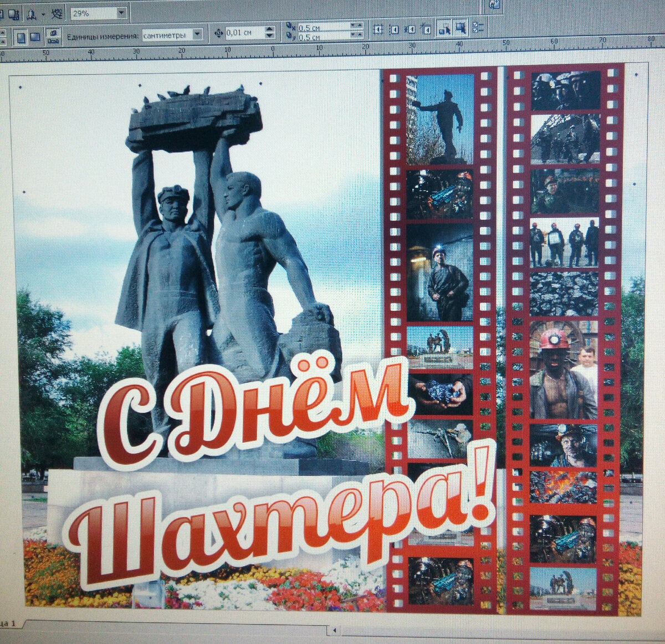
Task: Click the application launcher rocket icon
Action: pos(32,14)
